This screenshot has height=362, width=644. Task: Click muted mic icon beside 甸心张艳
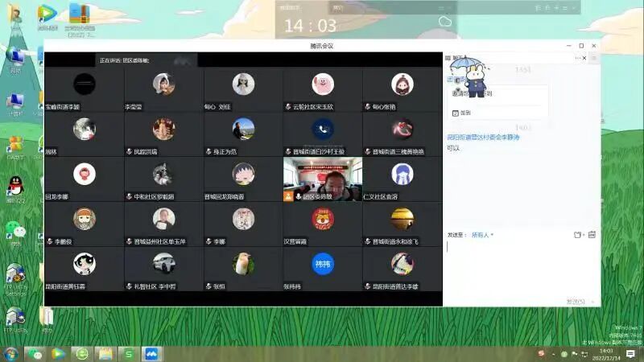point(368,107)
